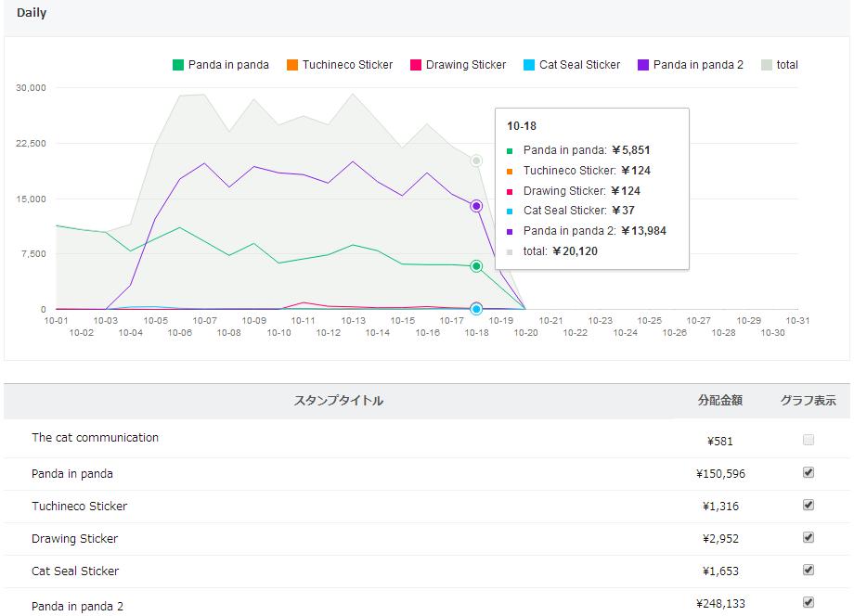
Task: Click the Daily section heading
Action: (x=32, y=13)
